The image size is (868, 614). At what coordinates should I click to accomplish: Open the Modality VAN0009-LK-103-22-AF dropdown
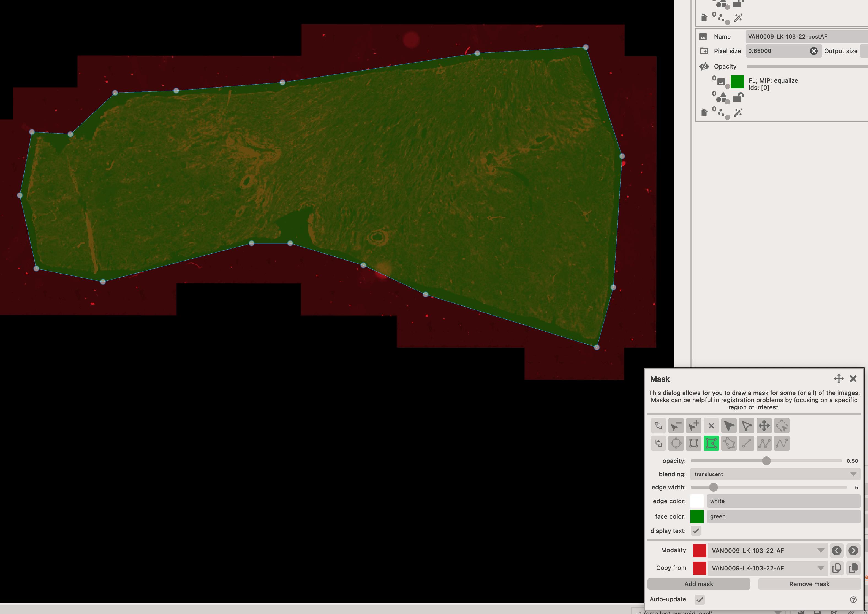(768, 550)
